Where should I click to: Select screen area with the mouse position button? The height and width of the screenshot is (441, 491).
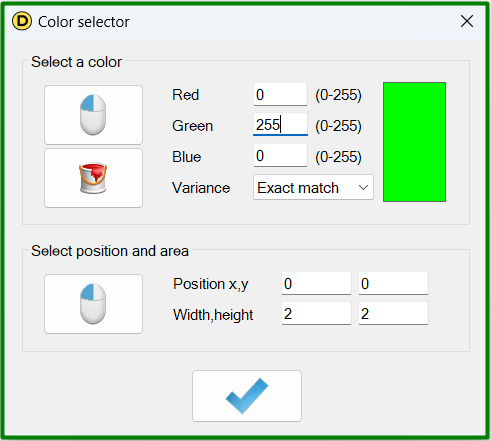[93, 304]
